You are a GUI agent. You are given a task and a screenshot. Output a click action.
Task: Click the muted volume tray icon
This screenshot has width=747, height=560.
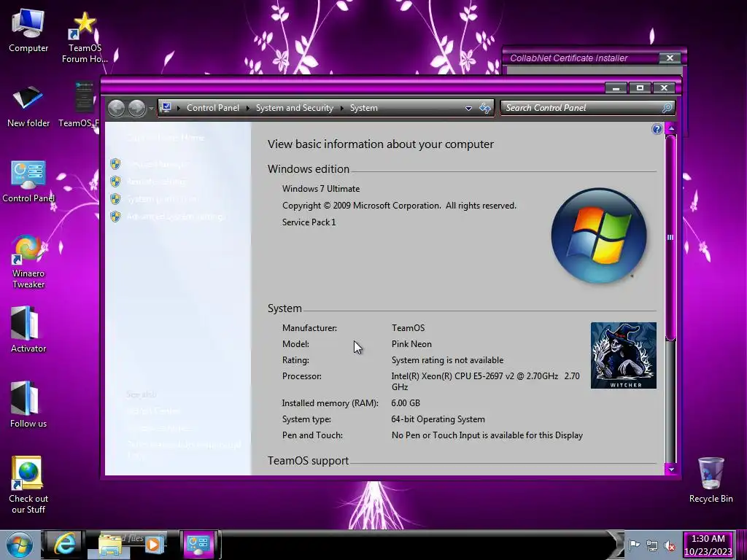(x=670, y=545)
